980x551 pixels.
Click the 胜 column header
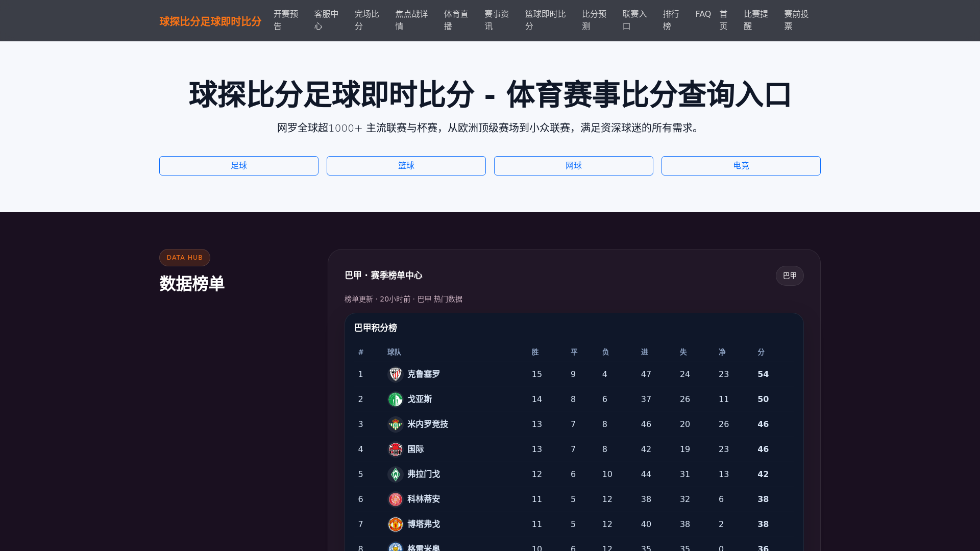click(535, 353)
